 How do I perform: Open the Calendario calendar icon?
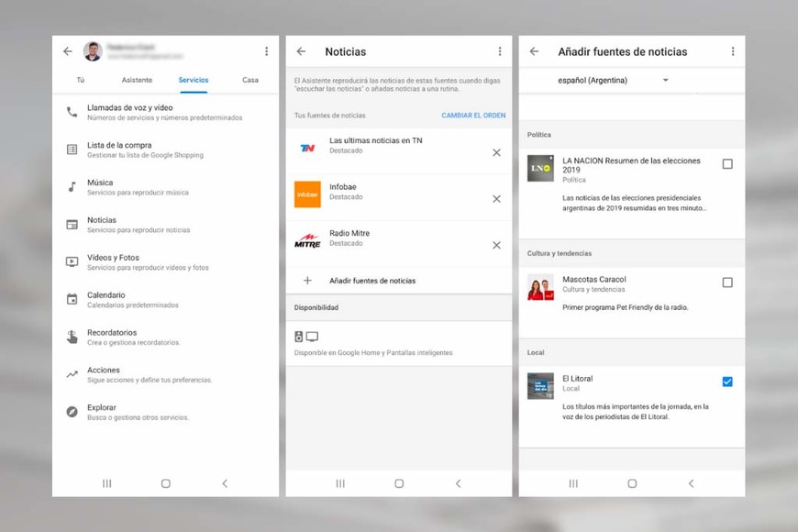click(x=72, y=299)
